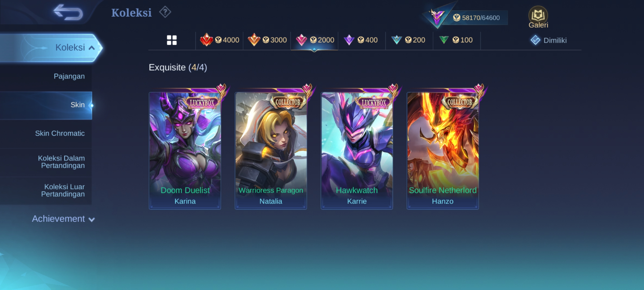This screenshot has width=644, height=290.
Task: Select the pink 2000 Exquisite tab
Action: point(314,40)
